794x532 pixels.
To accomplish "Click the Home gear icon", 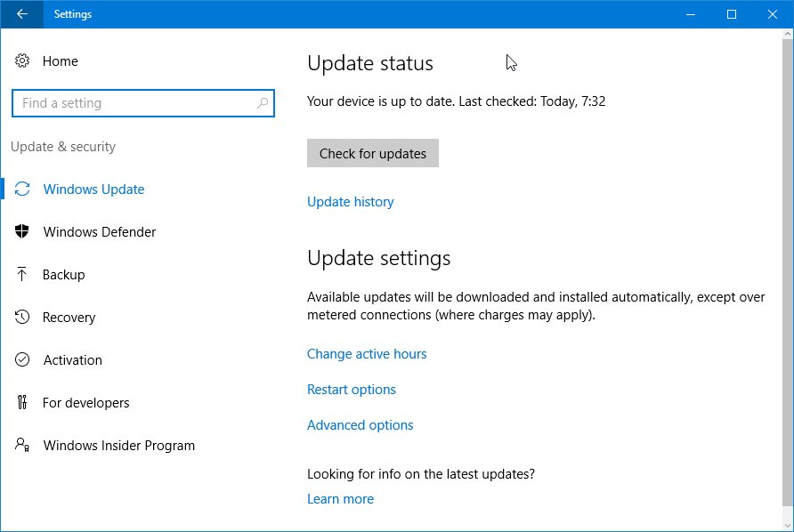I will click(21, 60).
